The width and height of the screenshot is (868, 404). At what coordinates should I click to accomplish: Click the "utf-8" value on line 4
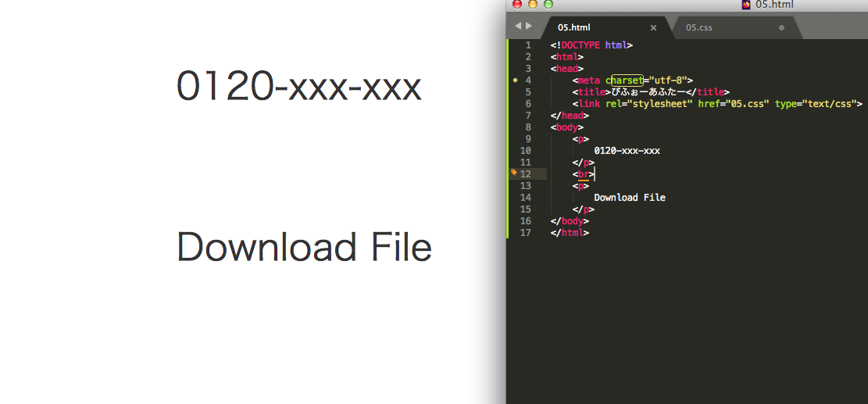click(668, 80)
